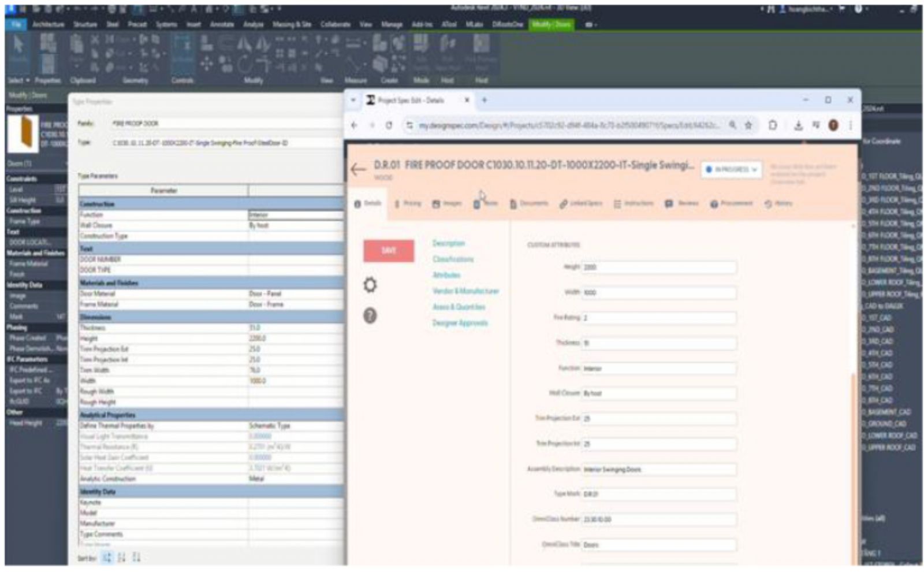Click the first Sort by icon
The width and height of the screenshot is (924, 572).
[x=107, y=558]
